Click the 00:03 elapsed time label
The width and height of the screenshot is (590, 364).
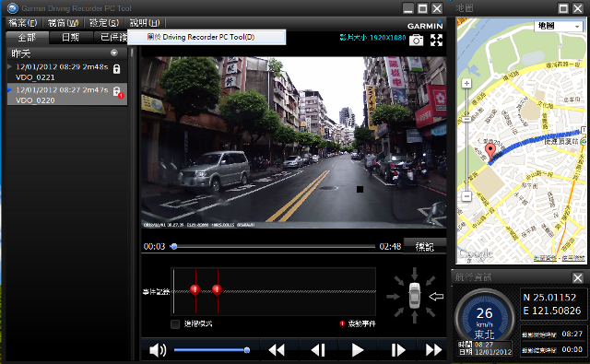[x=154, y=247]
